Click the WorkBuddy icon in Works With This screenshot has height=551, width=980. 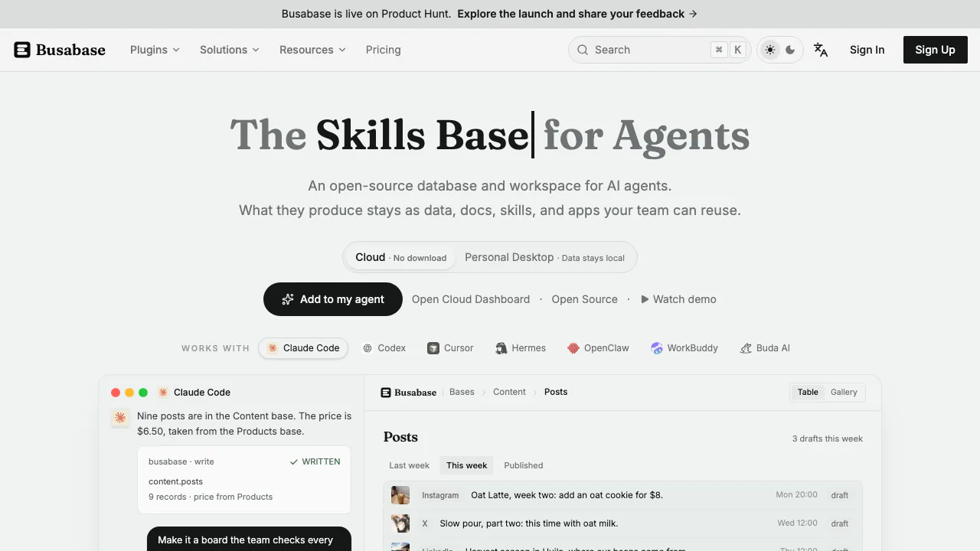tap(657, 348)
